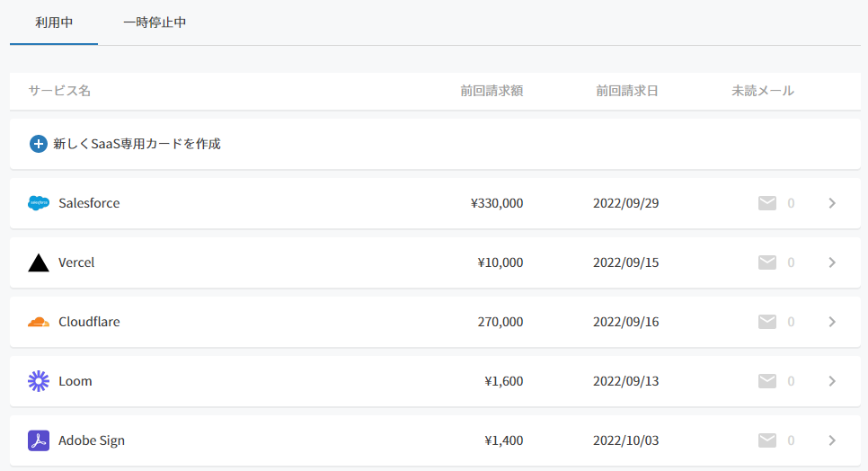Click the Loom purple starburst icon
This screenshot has height=471, width=868.
39,381
